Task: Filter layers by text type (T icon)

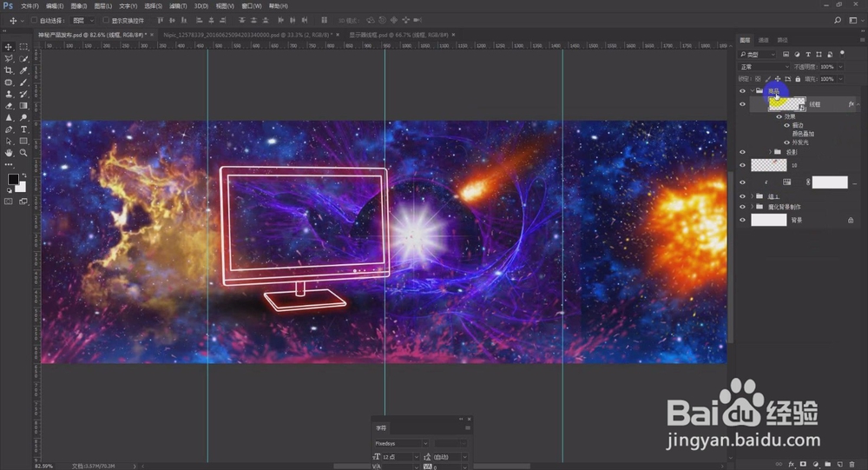Action: pyautogui.click(x=808, y=55)
